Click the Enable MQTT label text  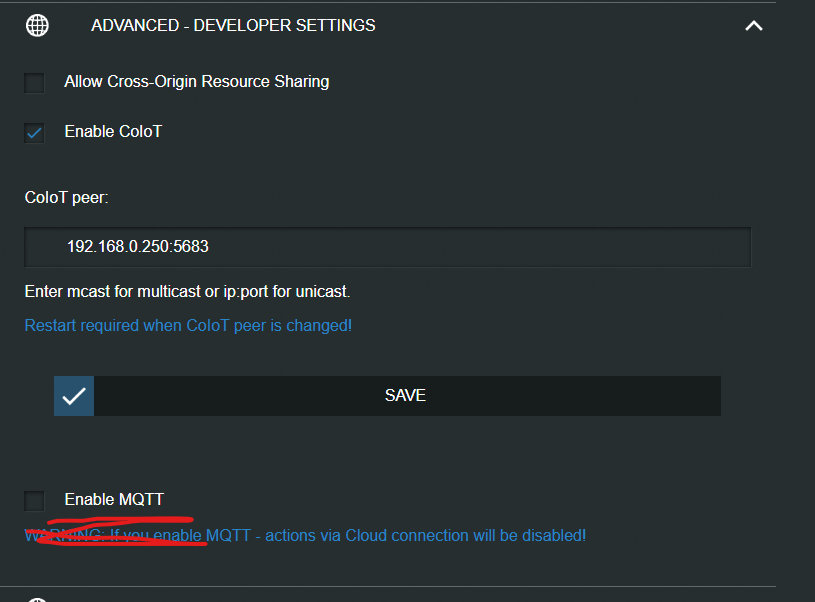114,499
